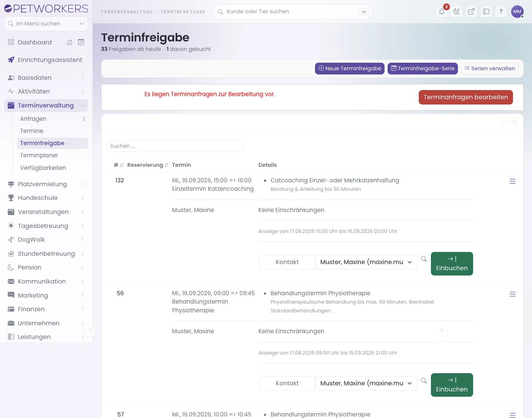This screenshot has width=532, height=418.
Task: Click the home icon beside Dashboard
Action: tap(70, 42)
